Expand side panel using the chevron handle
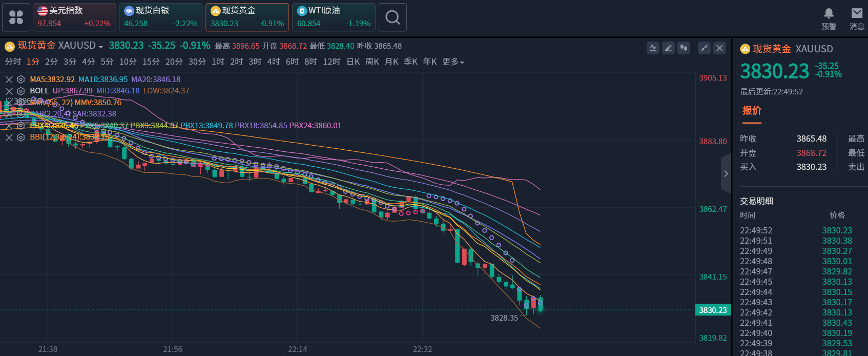The height and width of the screenshot is (356, 868). (726, 173)
